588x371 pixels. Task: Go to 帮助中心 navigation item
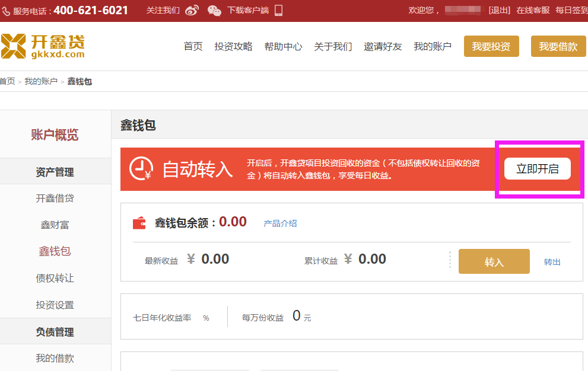tap(283, 46)
